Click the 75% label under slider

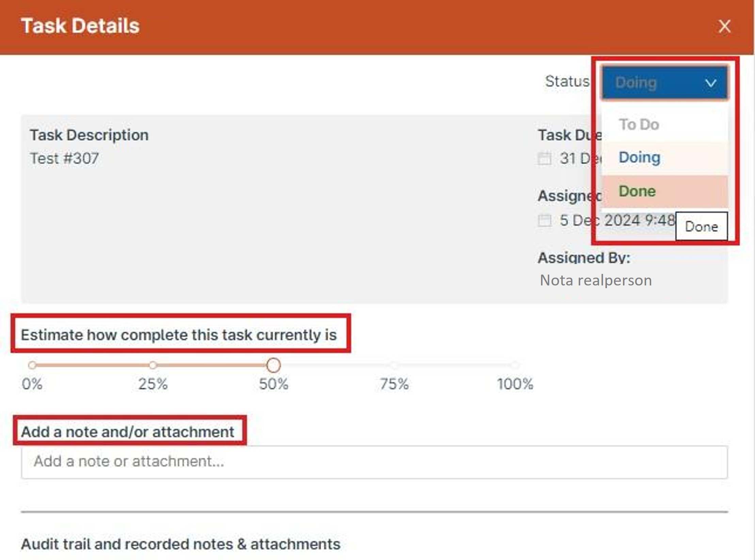coord(394,384)
